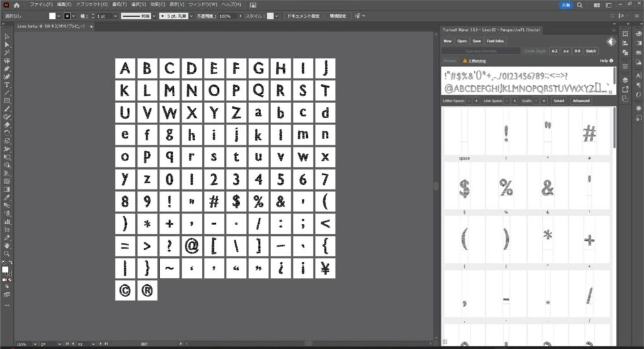
Task: Select the Gradient tool
Action: tap(7, 189)
